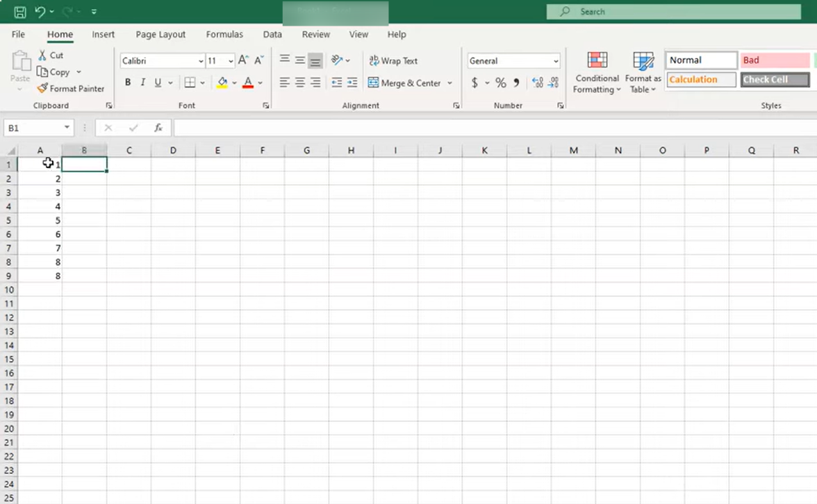Viewport: 817px width, 504px height.
Task: Click the Save icon in title bar
Action: [20, 12]
